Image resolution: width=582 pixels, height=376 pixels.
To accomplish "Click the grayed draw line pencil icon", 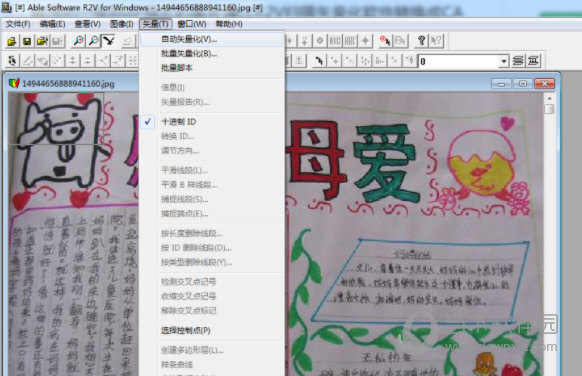I will pos(27,61).
